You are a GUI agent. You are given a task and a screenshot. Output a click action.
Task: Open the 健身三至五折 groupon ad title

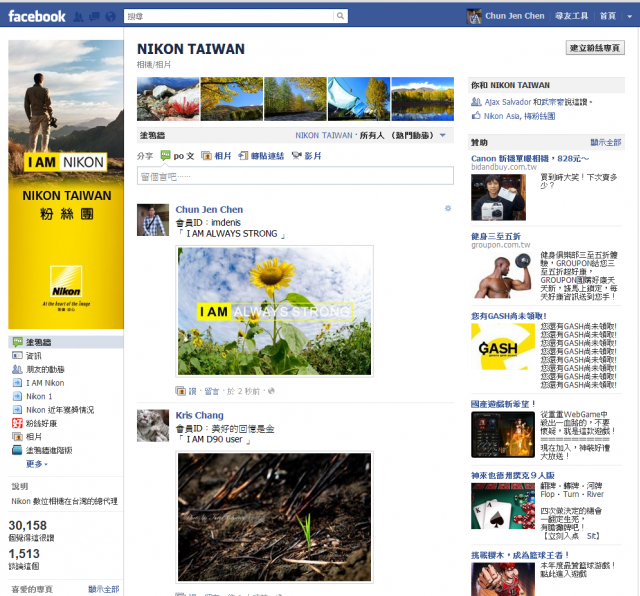496,236
